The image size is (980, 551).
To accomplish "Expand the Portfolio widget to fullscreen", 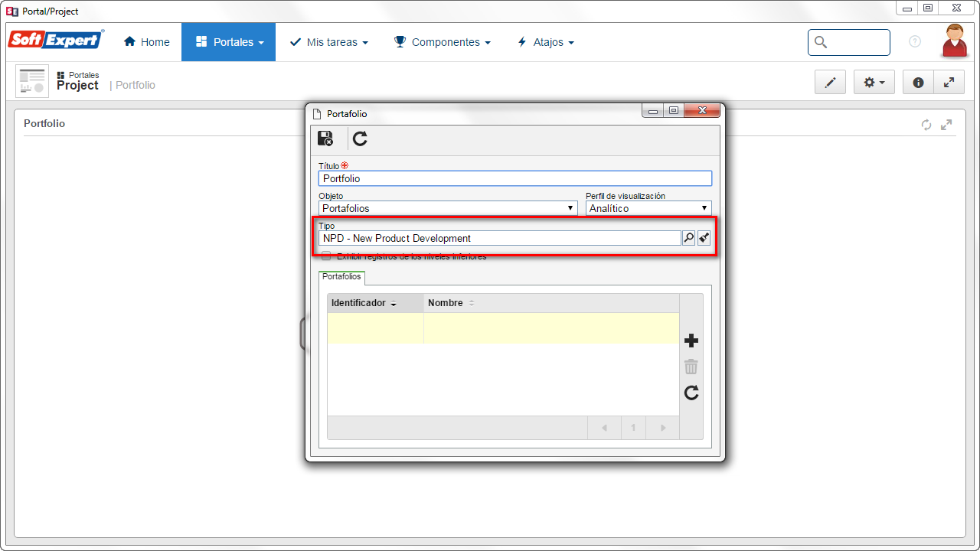I will (947, 125).
